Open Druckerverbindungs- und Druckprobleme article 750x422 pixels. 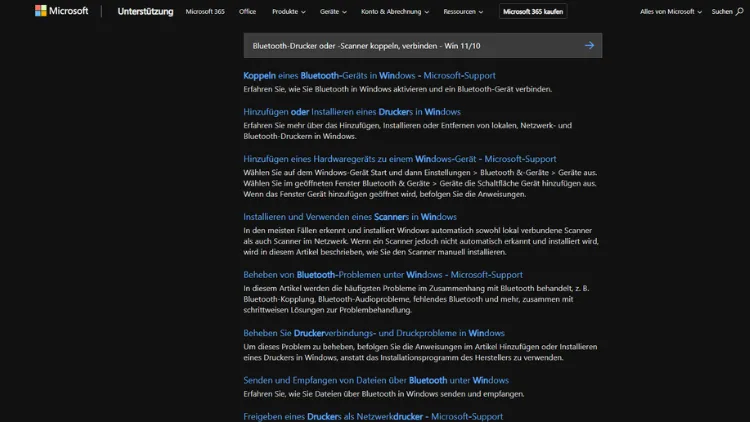click(x=373, y=332)
